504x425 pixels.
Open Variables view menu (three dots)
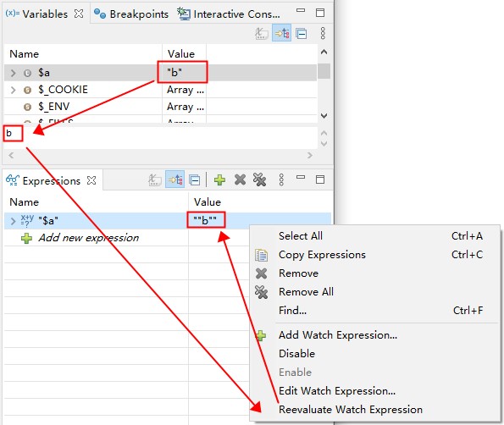[323, 33]
